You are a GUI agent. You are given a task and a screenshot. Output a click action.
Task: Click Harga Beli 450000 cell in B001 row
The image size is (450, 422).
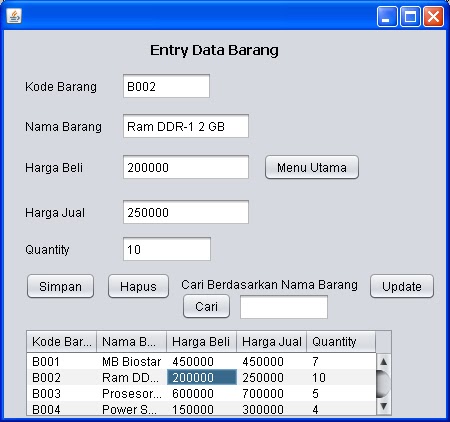coord(202,361)
